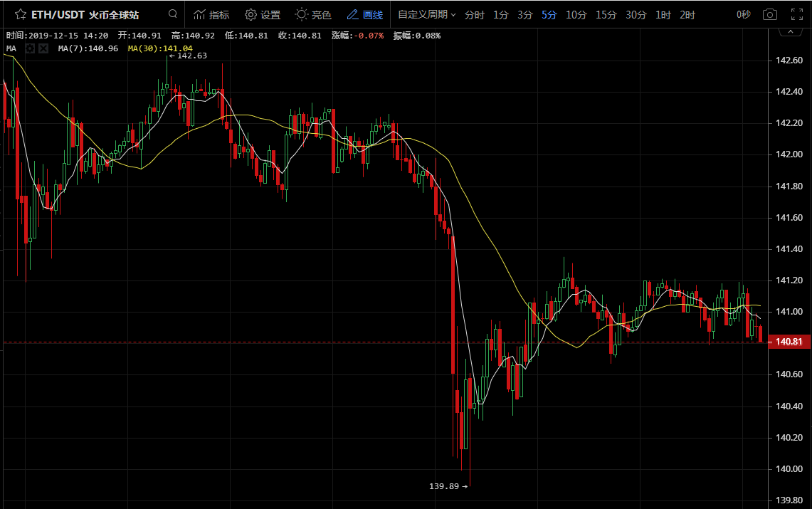This screenshot has width=812, height=509.
Task: Click the MA(7):140.96 label
Action: tap(88, 48)
